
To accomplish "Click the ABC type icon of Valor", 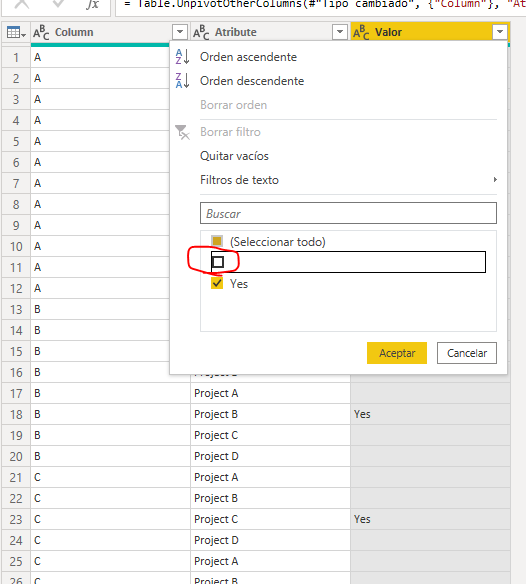I will (361, 33).
